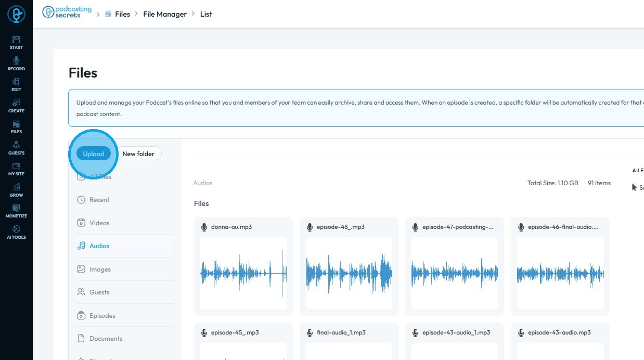Click the Audios section label above files
The width and height of the screenshot is (644, 360).
(203, 183)
